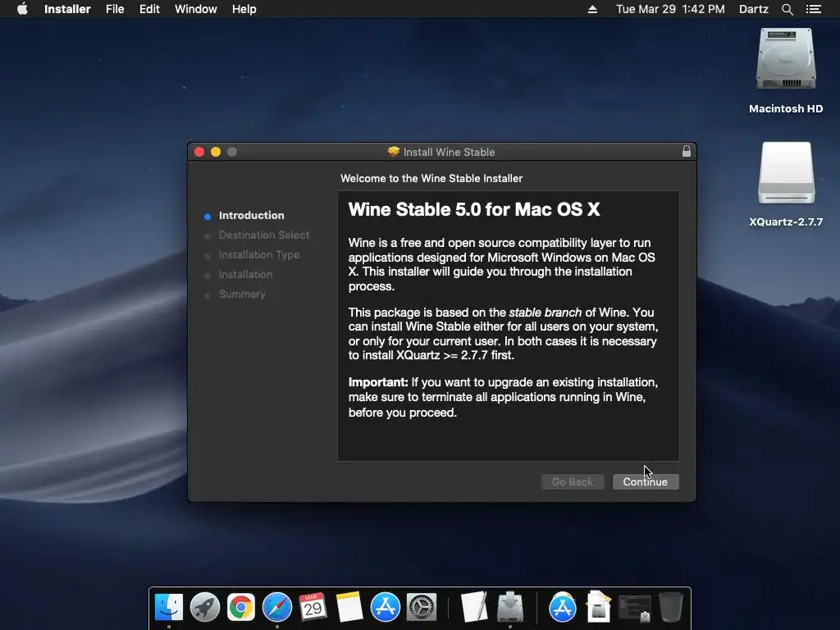
Task: Open the Notes app in Dock
Action: coord(349,608)
